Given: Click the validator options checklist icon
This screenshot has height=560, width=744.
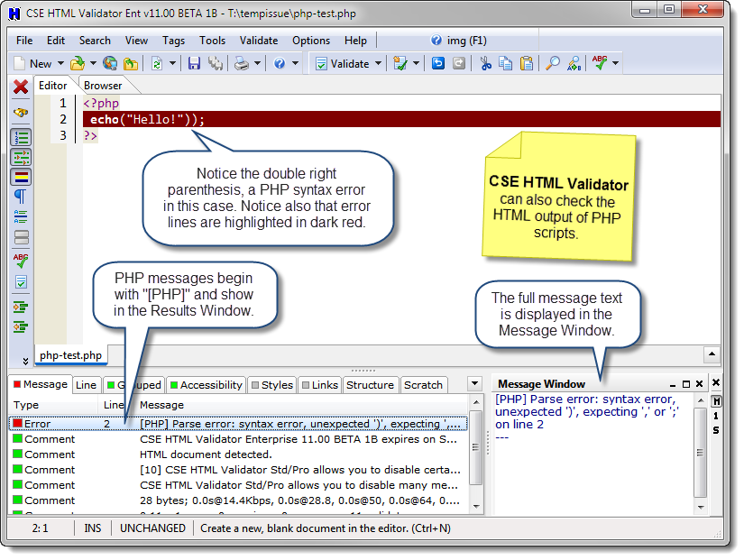Looking at the screenshot, I should coord(400,64).
